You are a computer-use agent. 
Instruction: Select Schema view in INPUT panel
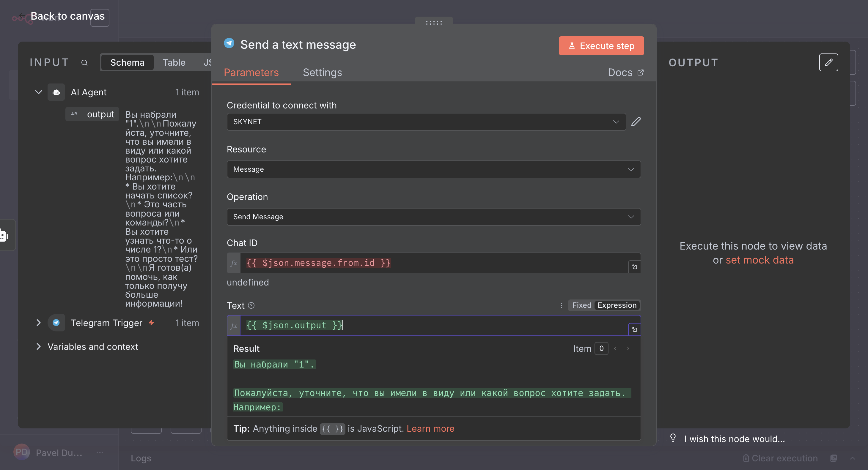pos(127,63)
